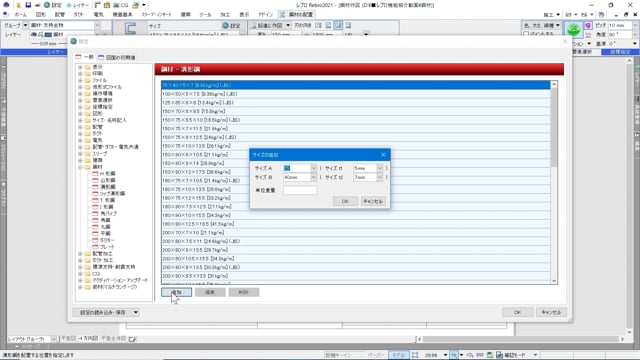Image resolution: width=640 pixels, height=360 pixels.
Task: Click the size list scrollbar down arrow
Action: 554,281
